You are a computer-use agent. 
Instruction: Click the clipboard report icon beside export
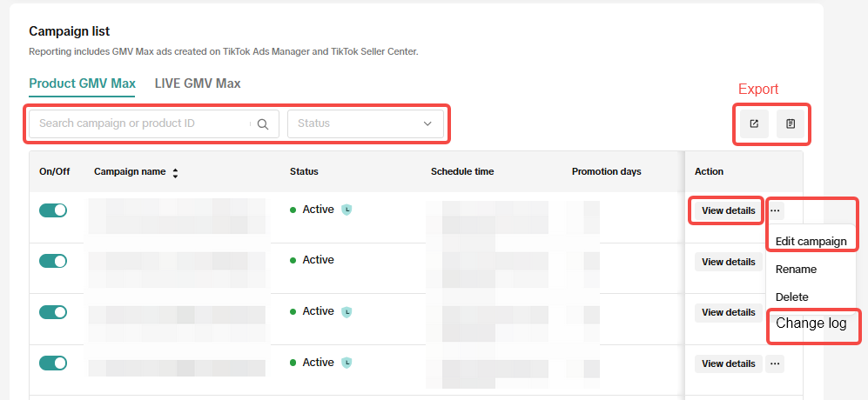(x=790, y=123)
